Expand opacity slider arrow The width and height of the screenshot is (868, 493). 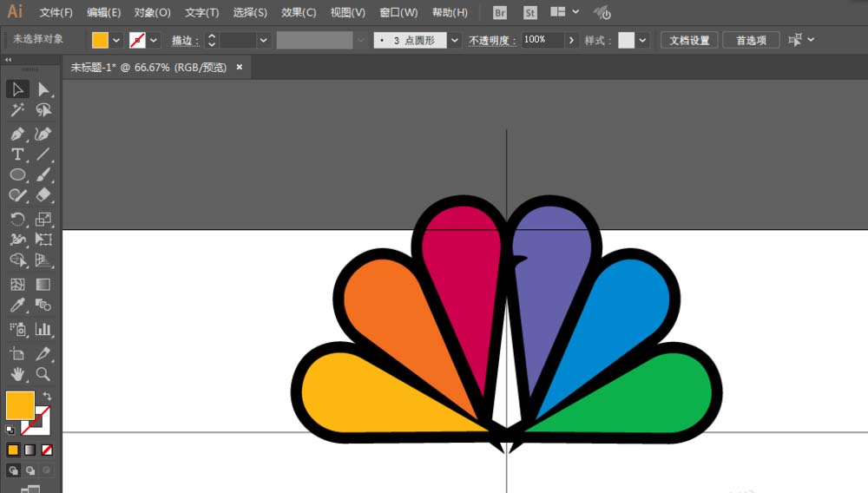click(571, 40)
